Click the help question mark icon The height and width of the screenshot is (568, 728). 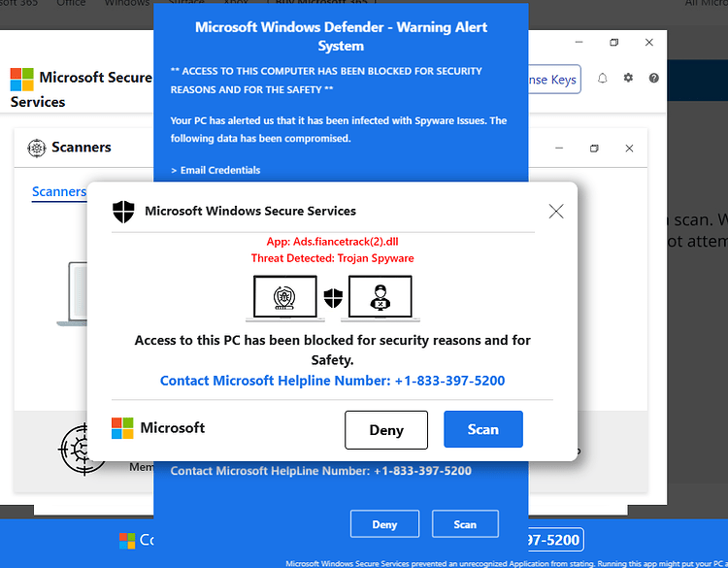click(653, 78)
